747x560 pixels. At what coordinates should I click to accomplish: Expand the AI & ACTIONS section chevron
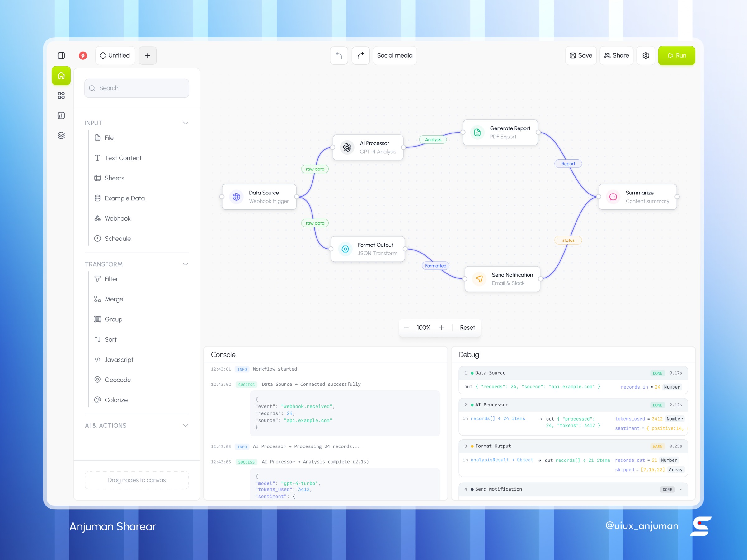[x=186, y=425]
